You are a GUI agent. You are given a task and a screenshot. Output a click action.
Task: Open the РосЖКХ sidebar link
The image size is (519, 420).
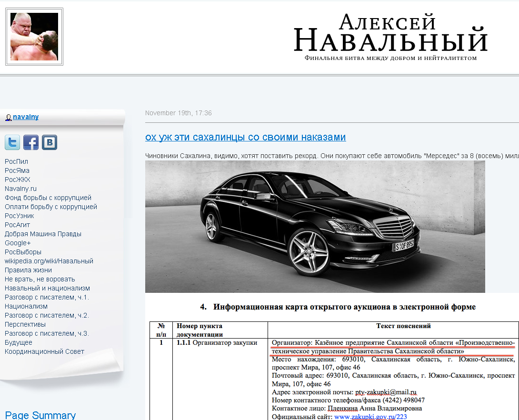tap(17, 180)
